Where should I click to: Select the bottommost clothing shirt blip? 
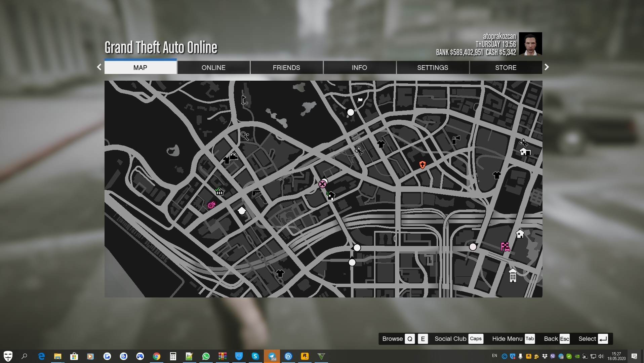[280, 273]
